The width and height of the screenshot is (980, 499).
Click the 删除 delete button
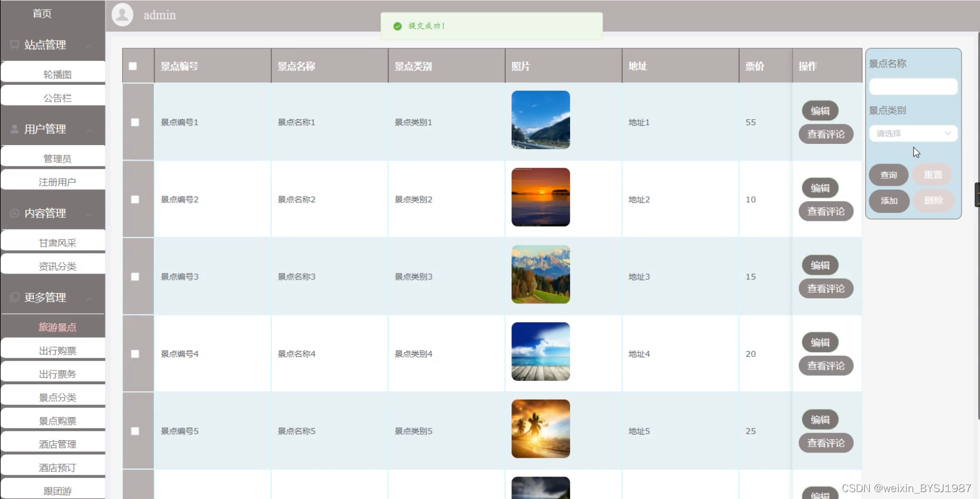click(x=933, y=201)
